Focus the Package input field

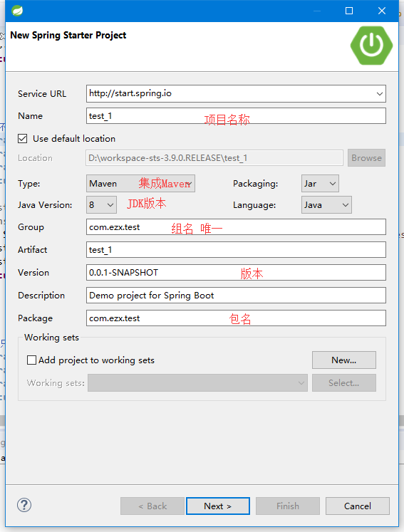click(x=236, y=318)
